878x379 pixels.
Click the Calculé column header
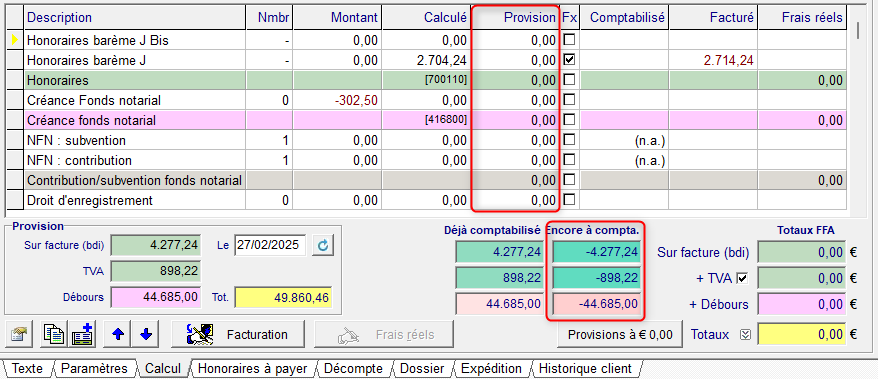[427, 17]
